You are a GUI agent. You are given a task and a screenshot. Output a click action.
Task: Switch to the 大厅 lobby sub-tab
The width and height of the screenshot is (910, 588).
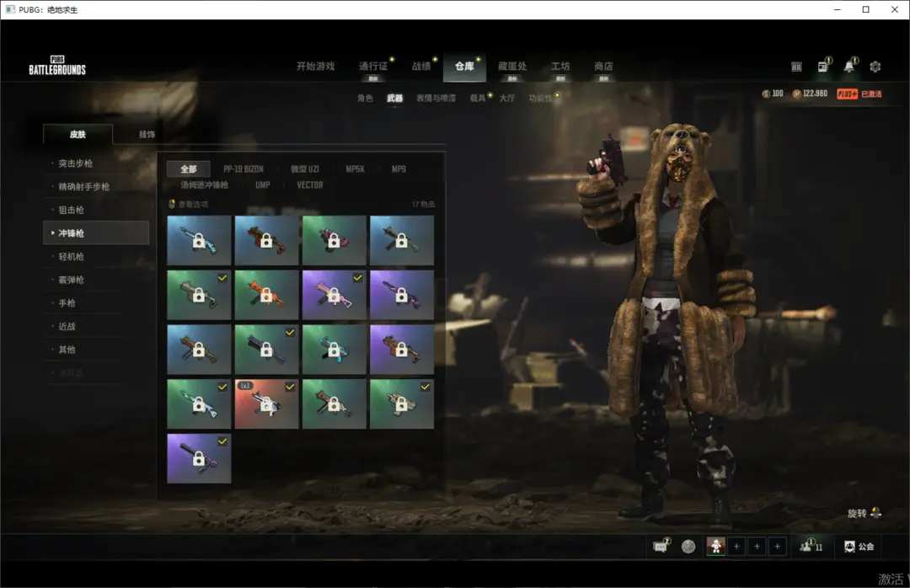pyautogui.click(x=507, y=98)
